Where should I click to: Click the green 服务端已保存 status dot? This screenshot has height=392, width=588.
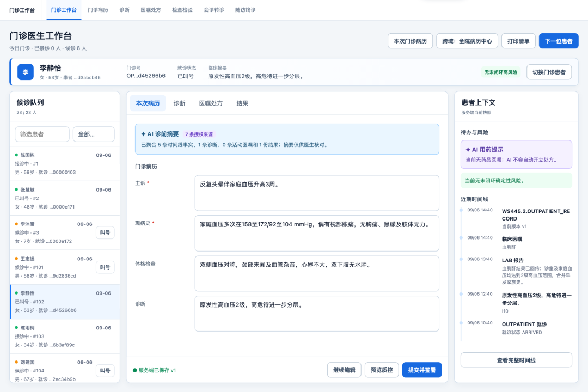pyautogui.click(x=134, y=370)
